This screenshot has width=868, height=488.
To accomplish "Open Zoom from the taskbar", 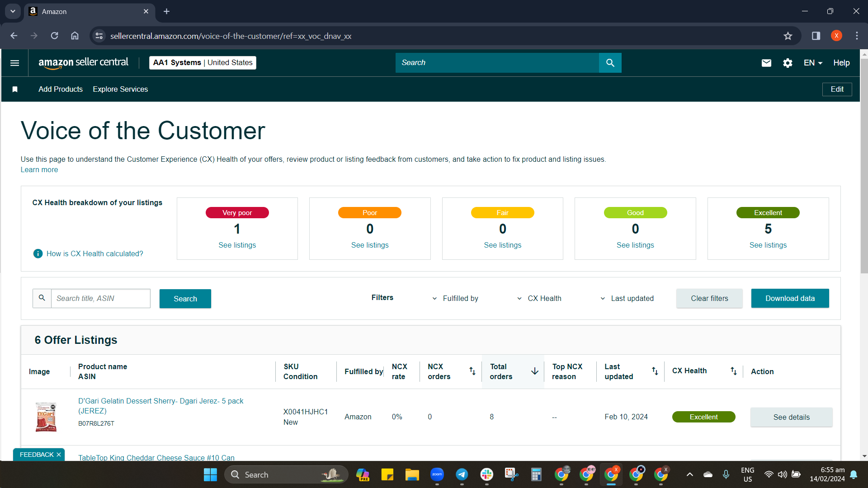I will [x=437, y=474].
